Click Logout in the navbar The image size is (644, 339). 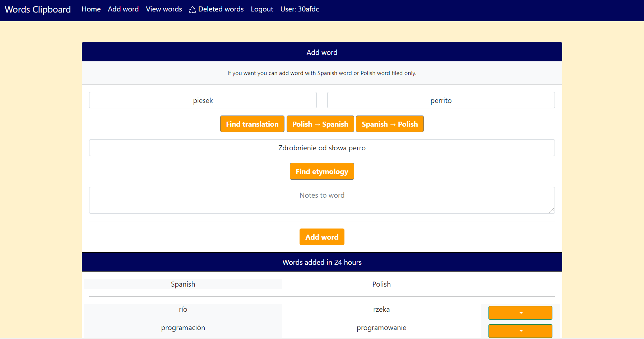(x=262, y=9)
